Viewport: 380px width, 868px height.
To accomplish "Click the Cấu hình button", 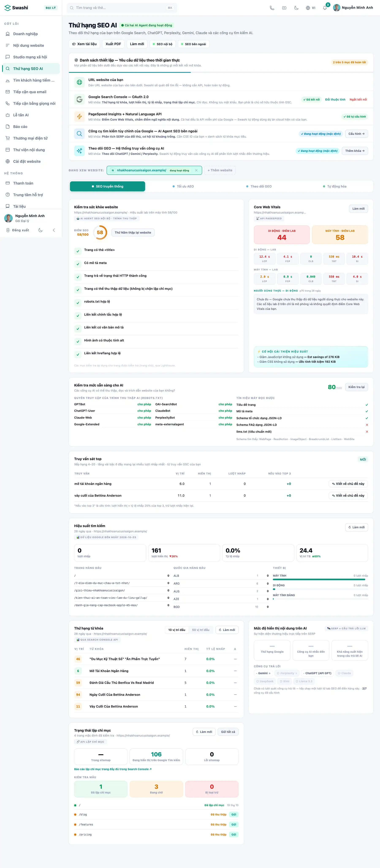I will [356, 134].
